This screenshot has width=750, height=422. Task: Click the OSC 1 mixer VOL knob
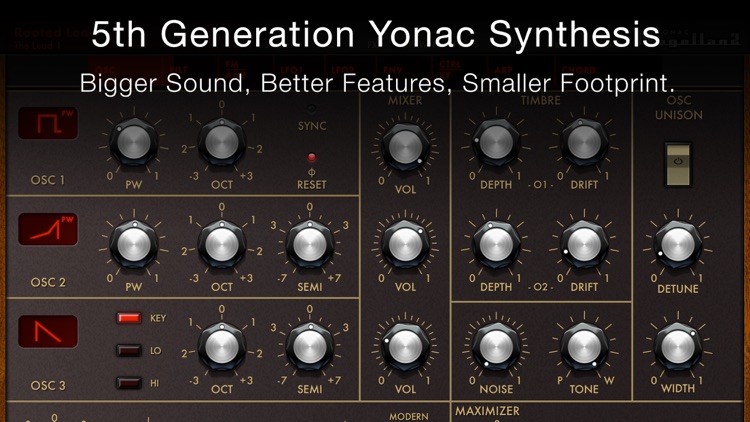[405, 147]
